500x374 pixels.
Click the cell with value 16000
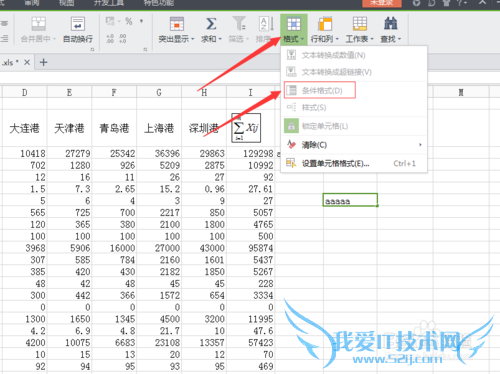(114, 248)
